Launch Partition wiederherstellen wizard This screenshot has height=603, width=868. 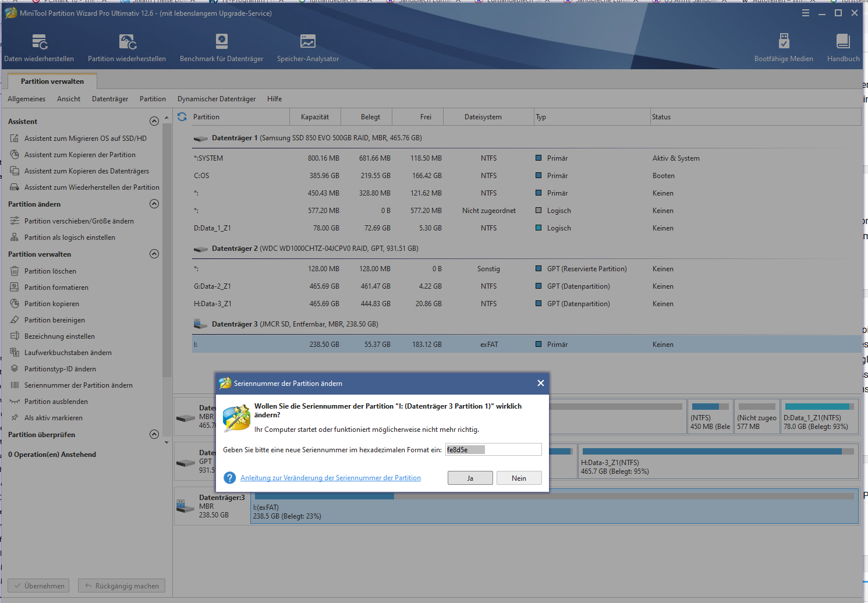click(127, 48)
